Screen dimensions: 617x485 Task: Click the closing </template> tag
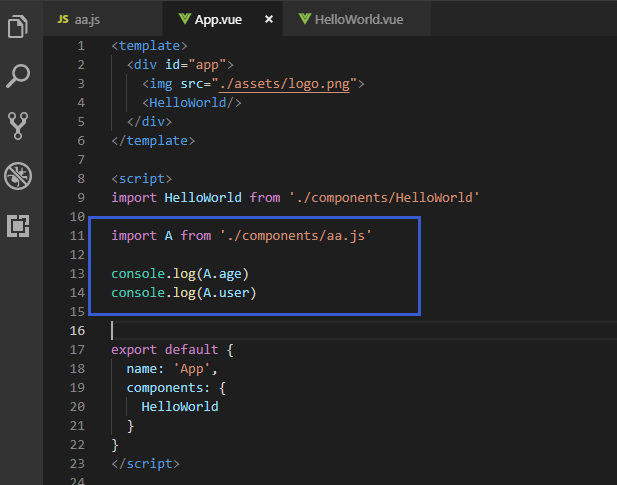(x=153, y=141)
